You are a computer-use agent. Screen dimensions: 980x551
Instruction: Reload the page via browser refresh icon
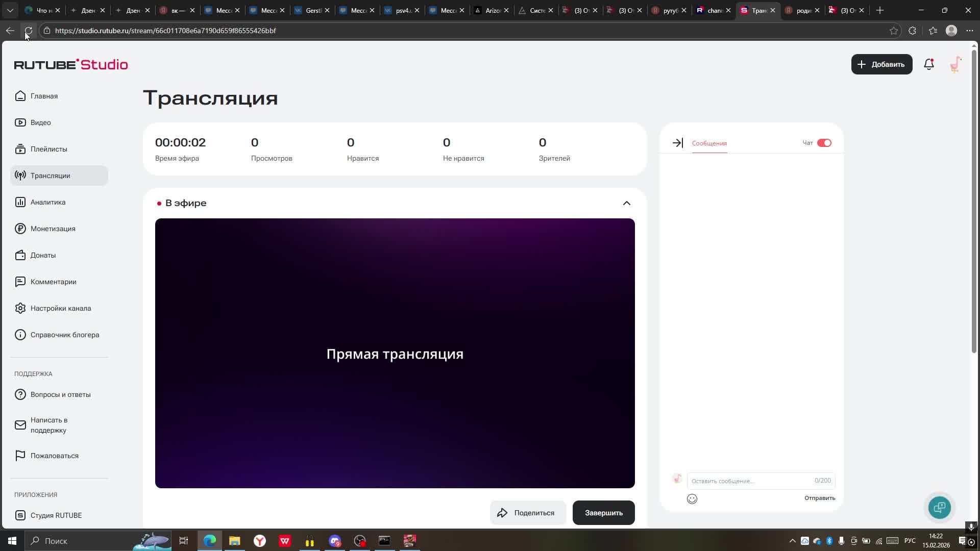(x=29, y=31)
